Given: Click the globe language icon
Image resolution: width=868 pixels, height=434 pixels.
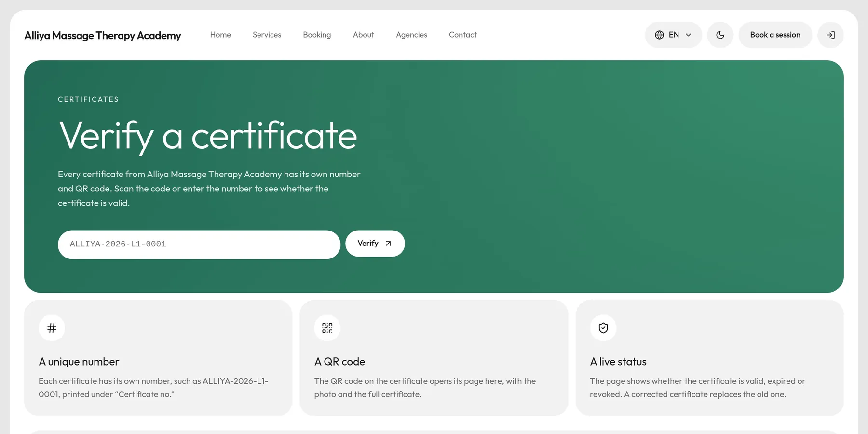Looking at the screenshot, I should [x=659, y=35].
